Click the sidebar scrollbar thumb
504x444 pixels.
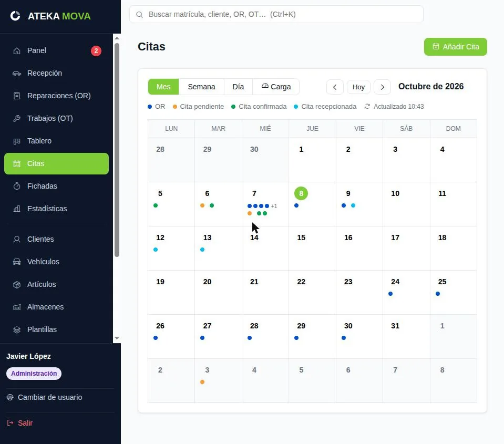pyautogui.click(x=117, y=150)
